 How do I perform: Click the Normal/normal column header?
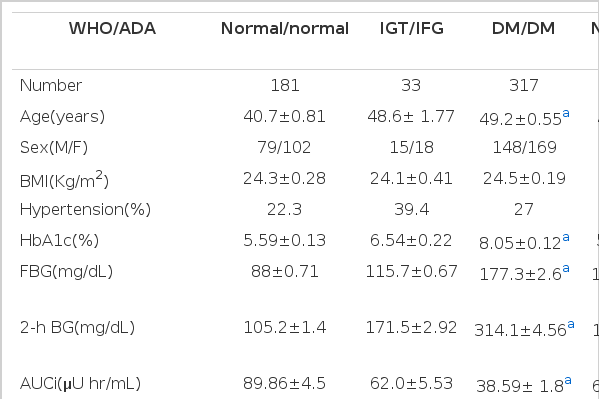click(285, 29)
